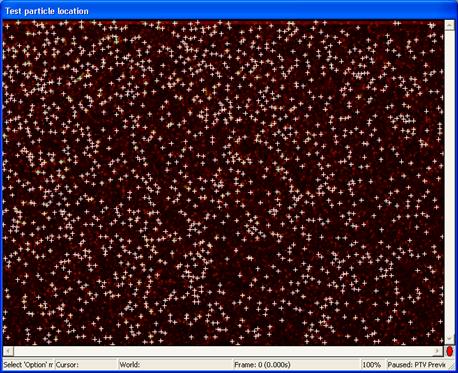Click the horizontal scrollbar track

coord(223,351)
